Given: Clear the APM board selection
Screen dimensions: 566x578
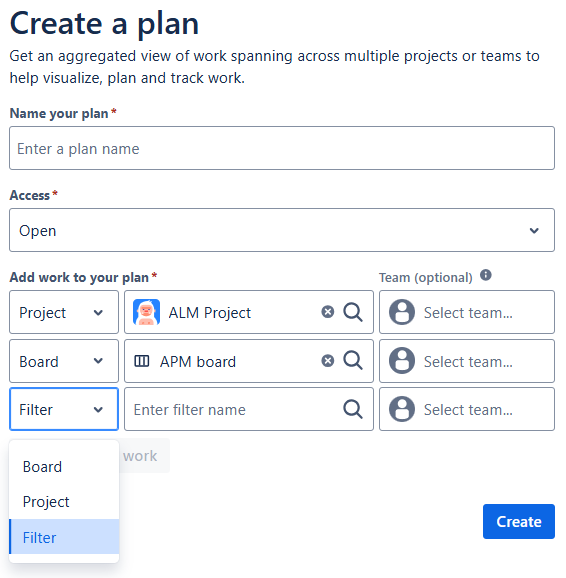Looking at the screenshot, I should (327, 361).
